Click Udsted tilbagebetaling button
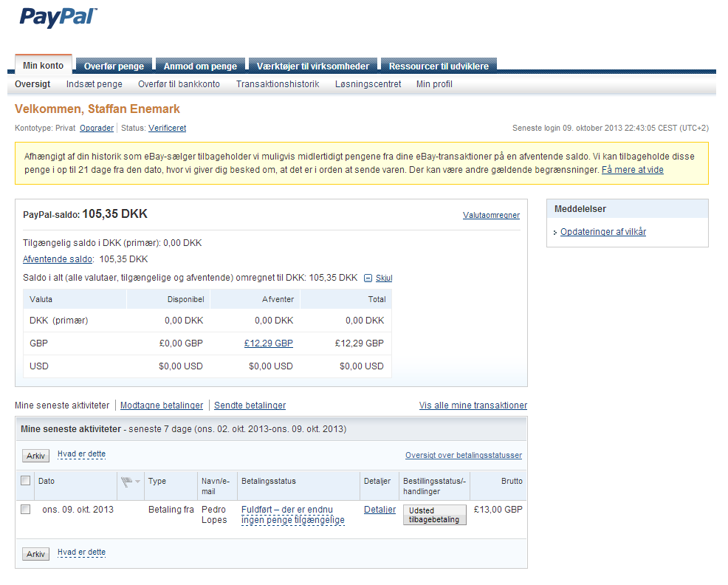Image resolution: width=728 pixels, height=585 pixels. [x=435, y=515]
